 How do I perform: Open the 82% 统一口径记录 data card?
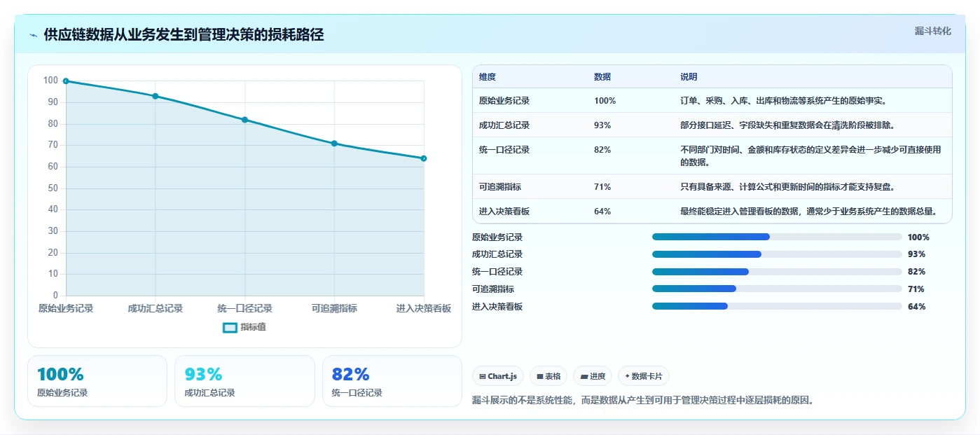pyautogui.click(x=392, y=381)
